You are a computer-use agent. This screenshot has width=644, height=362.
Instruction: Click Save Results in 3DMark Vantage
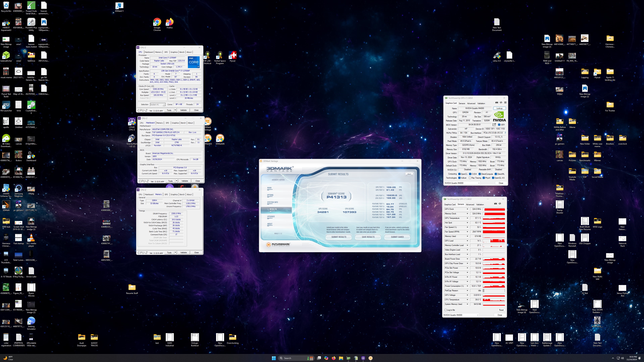[368, 237]
